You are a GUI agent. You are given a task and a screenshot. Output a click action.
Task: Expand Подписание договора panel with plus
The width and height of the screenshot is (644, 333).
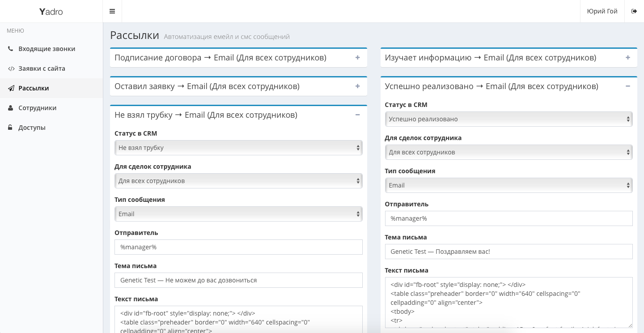357,57
